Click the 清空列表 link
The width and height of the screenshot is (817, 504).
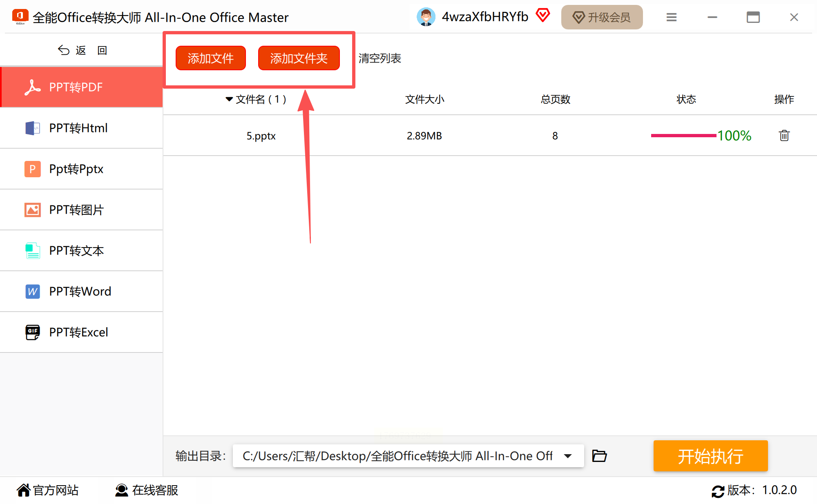pyautogui.click(x=379, y=58)
